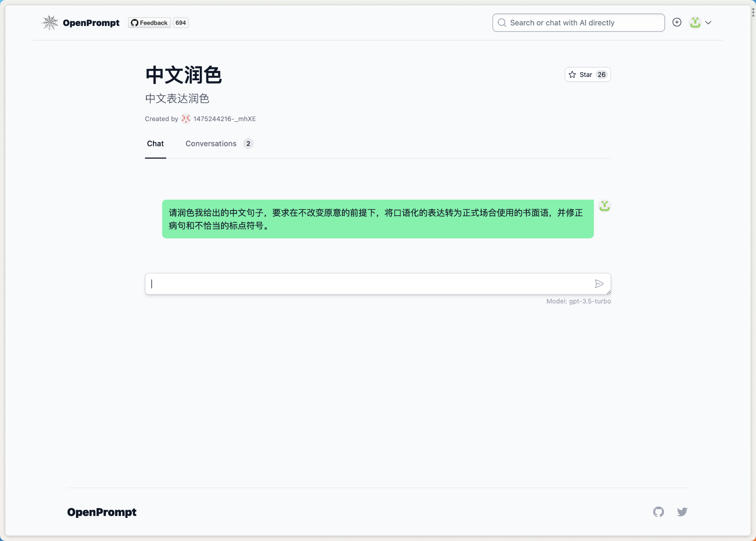Click creator 1475244216-_mhXE profile link

click(224, 119)
